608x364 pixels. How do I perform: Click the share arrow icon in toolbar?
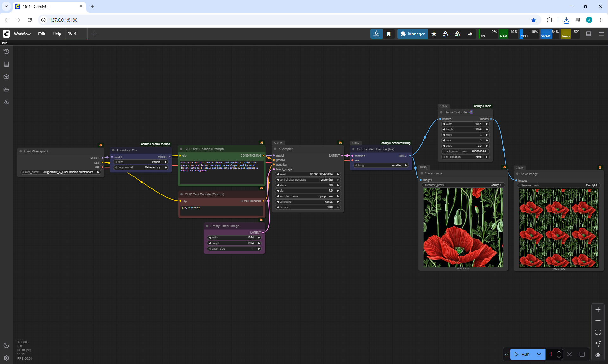[x=470, y=34]
